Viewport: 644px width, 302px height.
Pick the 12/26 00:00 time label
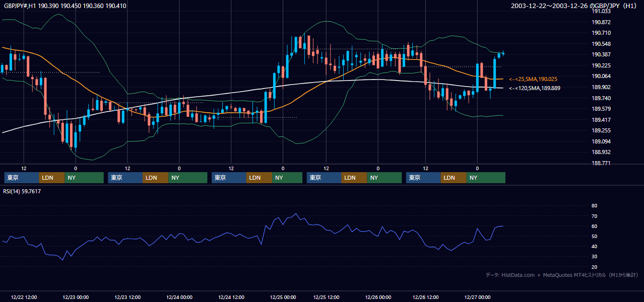378,297
